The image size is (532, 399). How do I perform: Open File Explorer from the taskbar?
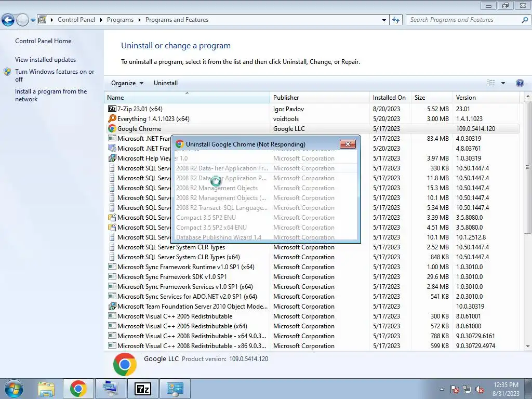(46, 389)
